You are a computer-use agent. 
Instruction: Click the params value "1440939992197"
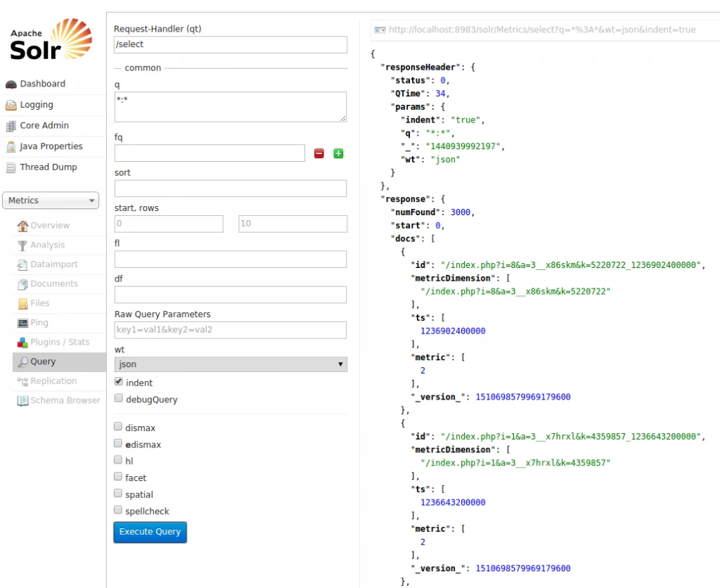coord(463,146)
